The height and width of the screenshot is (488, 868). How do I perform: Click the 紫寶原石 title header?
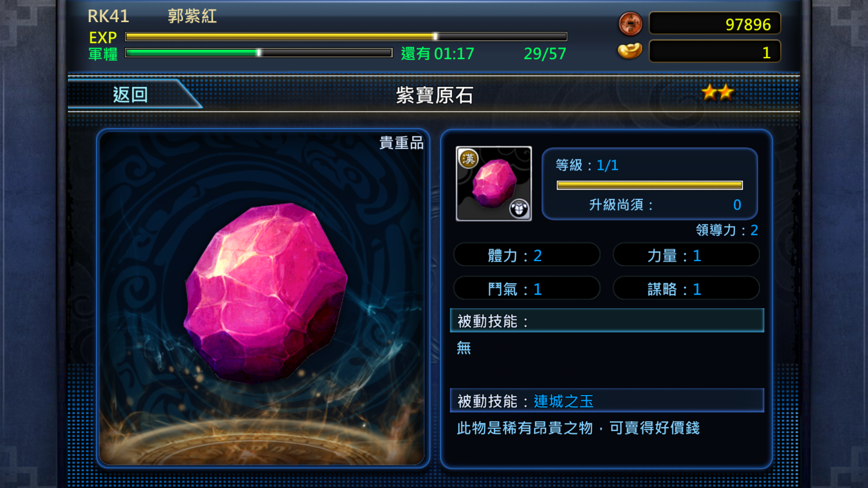pyautogui.click(x=434, y=95)
